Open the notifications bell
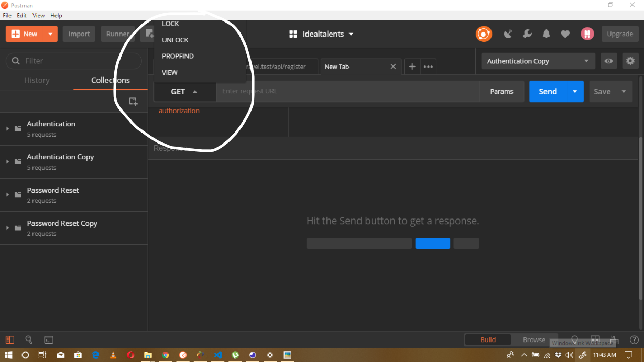Image resolution: width=644 pixels, height=362 pixels. tap(546, 34)
